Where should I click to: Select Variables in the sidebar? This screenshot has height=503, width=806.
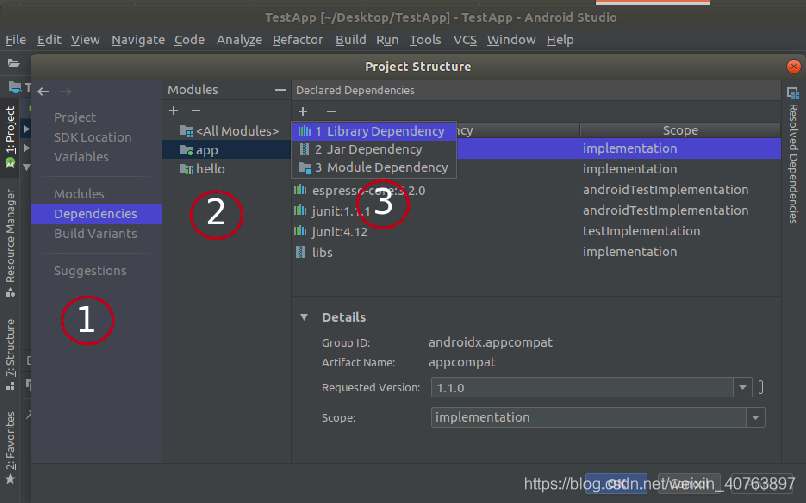click(81, 157)
